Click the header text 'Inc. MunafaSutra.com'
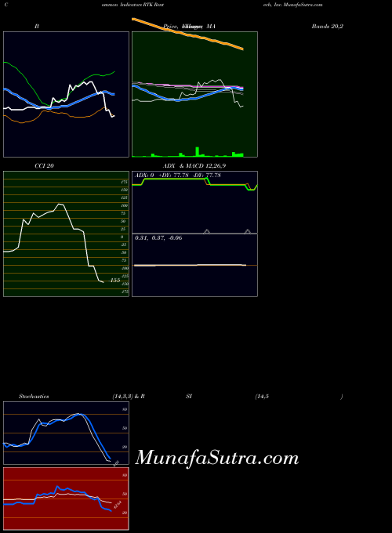 pyautogui.click(x=298, y=5)
